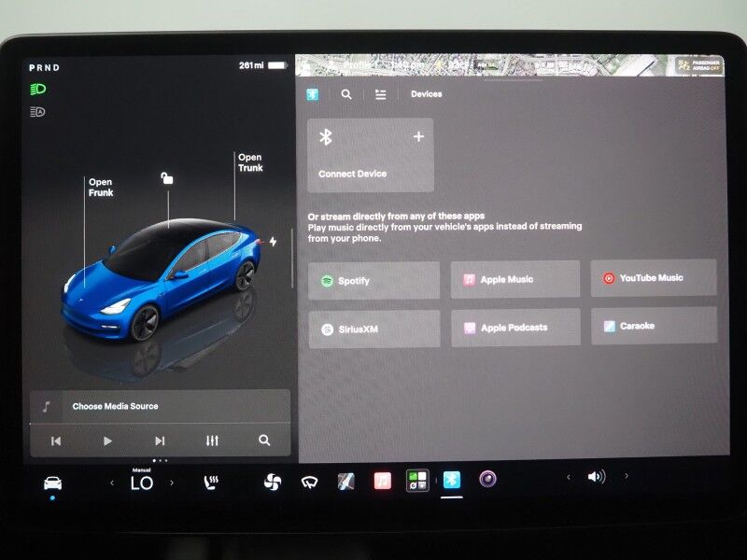Open SiriusXM
Image resolution: width=747 pixels, height=560 pixels.
pyautogui.click(x=374, y=329)
